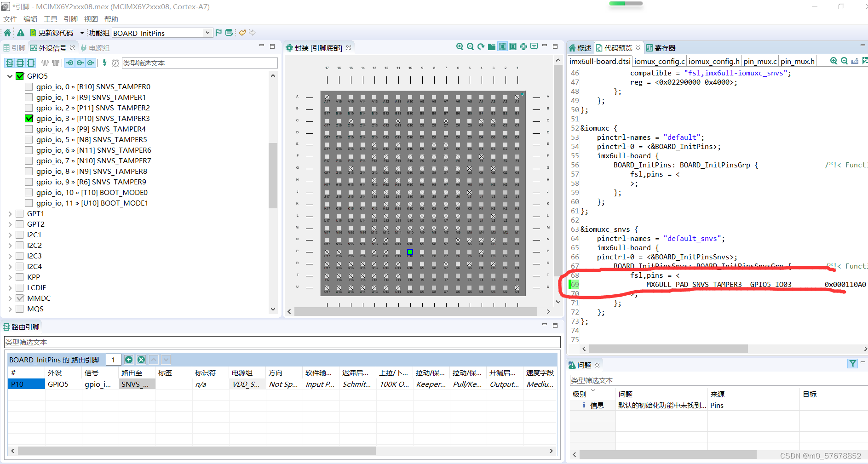Switch to the 概述 tab
This screenshot has height=464, width=868.
[x=580, y=48]
